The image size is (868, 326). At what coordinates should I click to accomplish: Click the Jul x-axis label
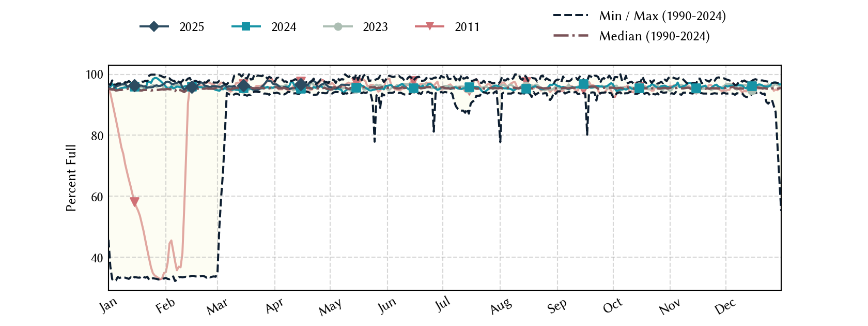coord(443,304)
